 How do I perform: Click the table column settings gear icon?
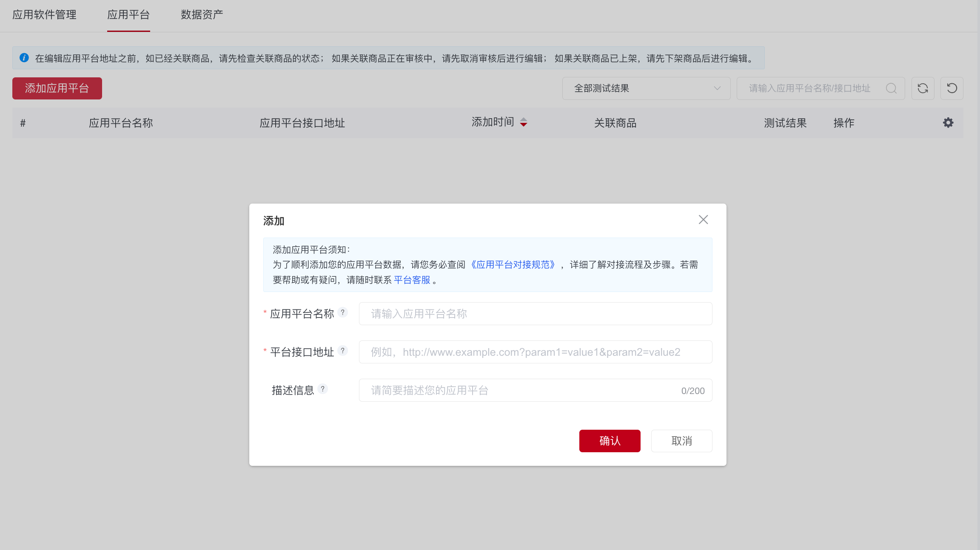tap(948, 123)
